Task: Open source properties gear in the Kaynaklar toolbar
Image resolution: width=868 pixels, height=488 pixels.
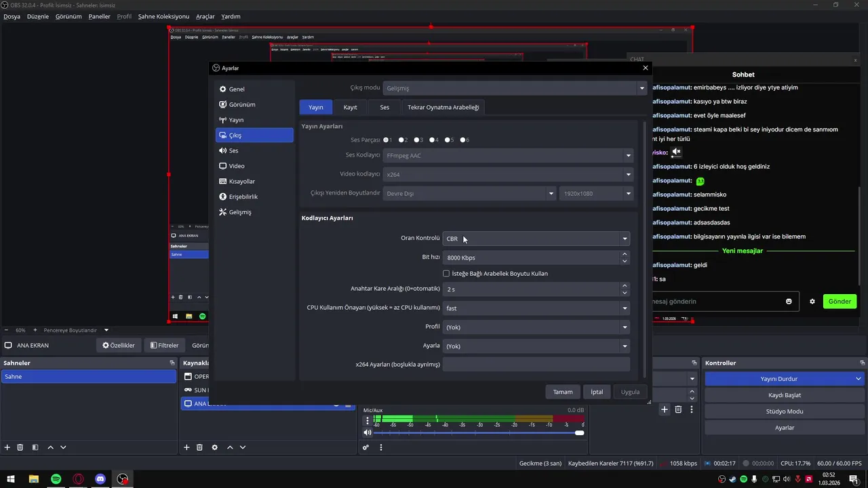Action: 215,447
